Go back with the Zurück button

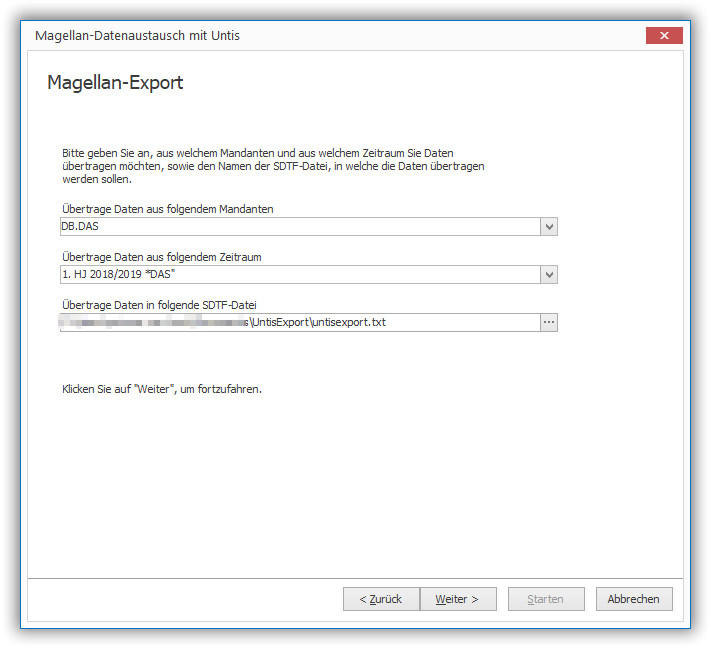click(x=381, y=599)
